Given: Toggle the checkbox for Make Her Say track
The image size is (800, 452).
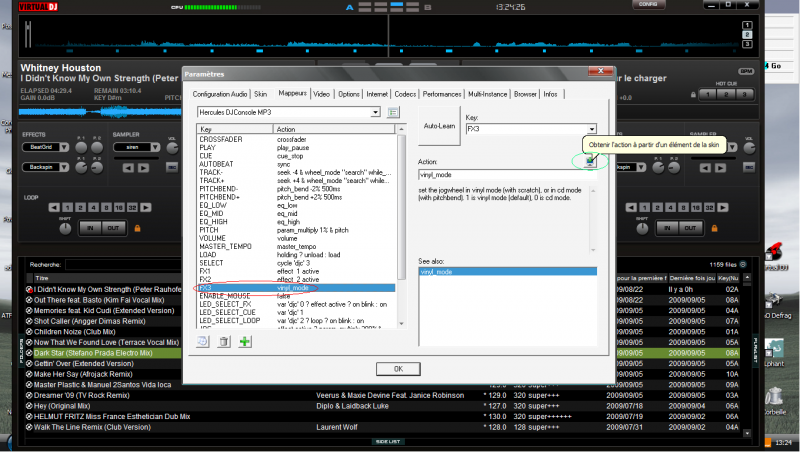Looking at the screenshot, I should coord(29,373).
